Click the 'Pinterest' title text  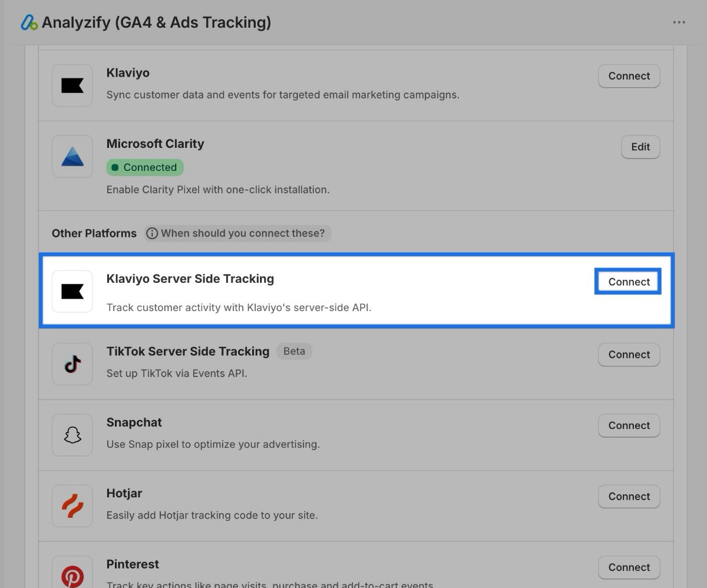tap(133, 564)
